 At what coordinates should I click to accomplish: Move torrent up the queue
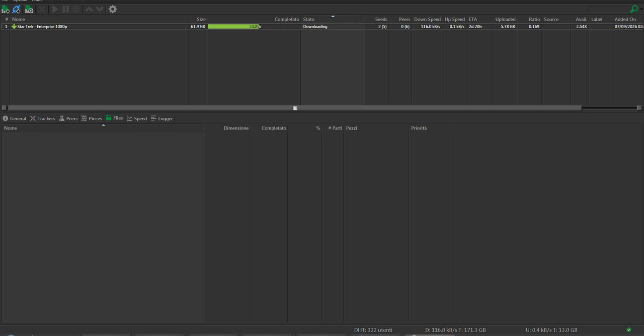[x=89, y=9]
